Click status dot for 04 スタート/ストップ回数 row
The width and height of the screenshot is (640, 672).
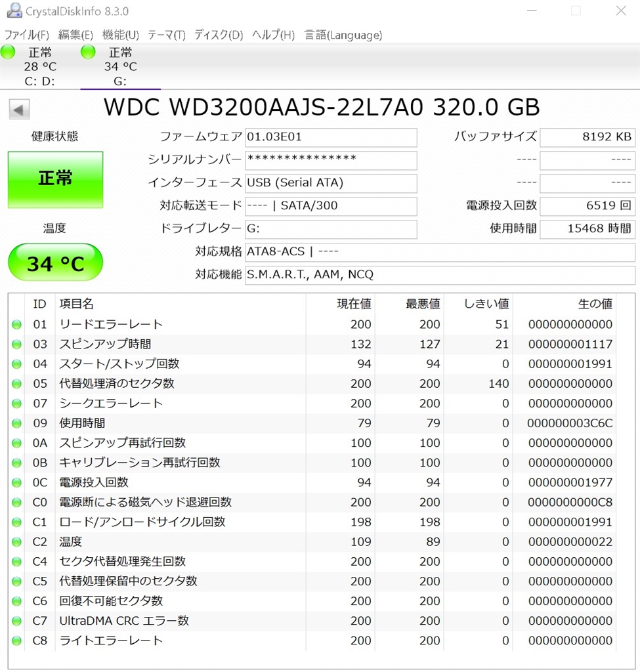point(16,364)
